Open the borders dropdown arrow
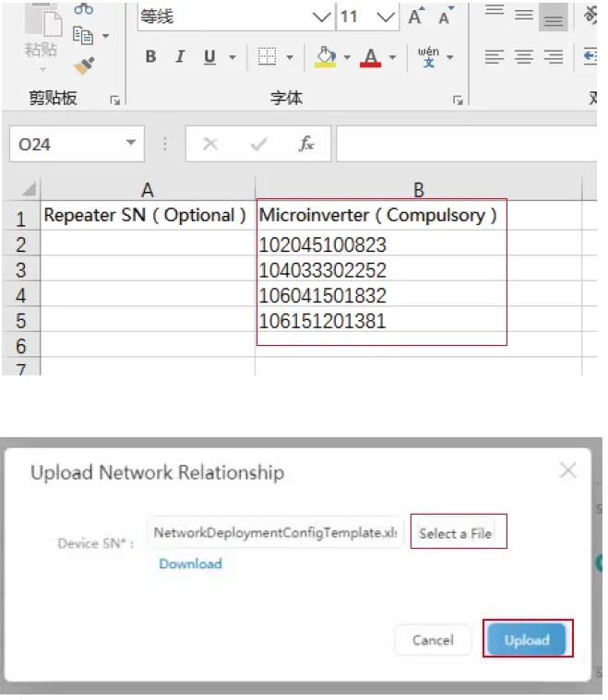608x700 pixels. tap(290, 57)
